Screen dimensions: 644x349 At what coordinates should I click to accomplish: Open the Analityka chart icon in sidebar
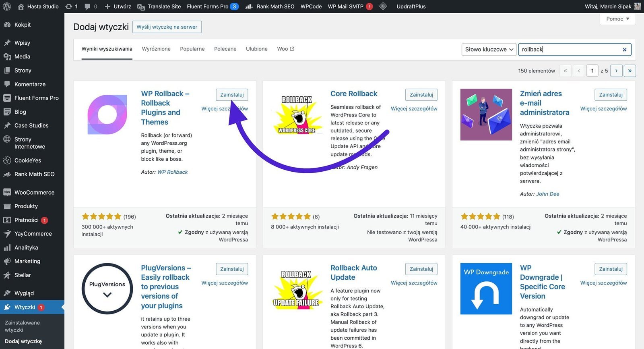7,247
